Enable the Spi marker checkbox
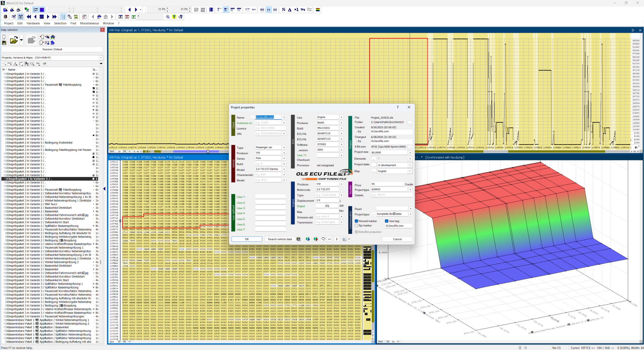This screenshot has width=644, height=350. [356, 226]
